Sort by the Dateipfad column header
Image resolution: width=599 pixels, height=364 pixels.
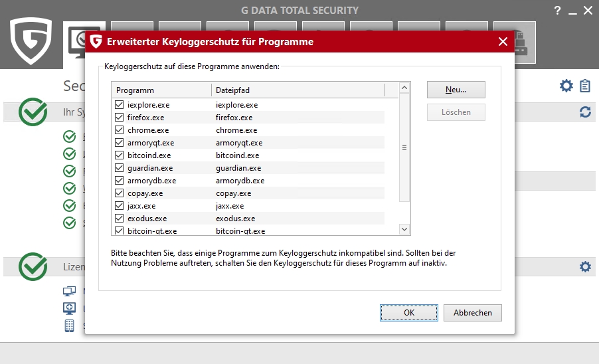298,90
